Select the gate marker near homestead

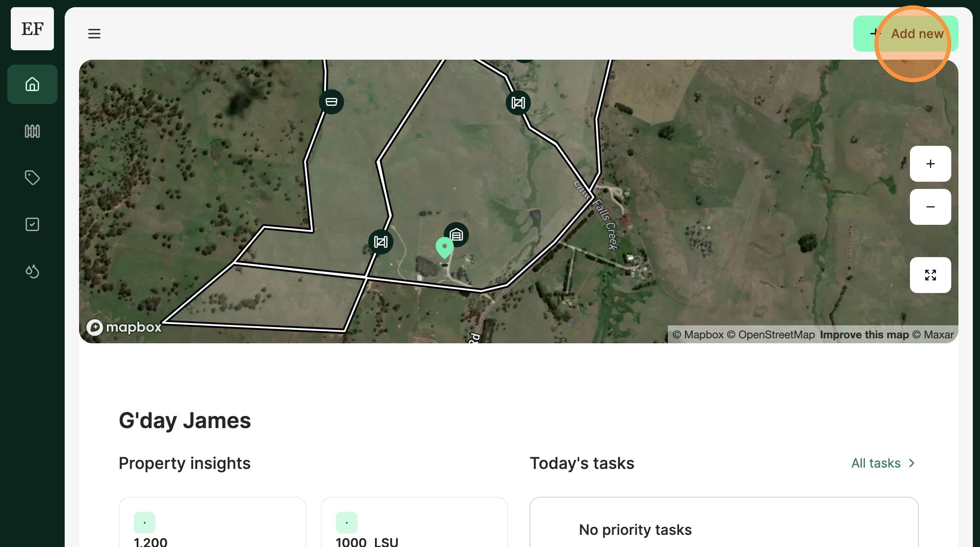click(x=380, y=242)
